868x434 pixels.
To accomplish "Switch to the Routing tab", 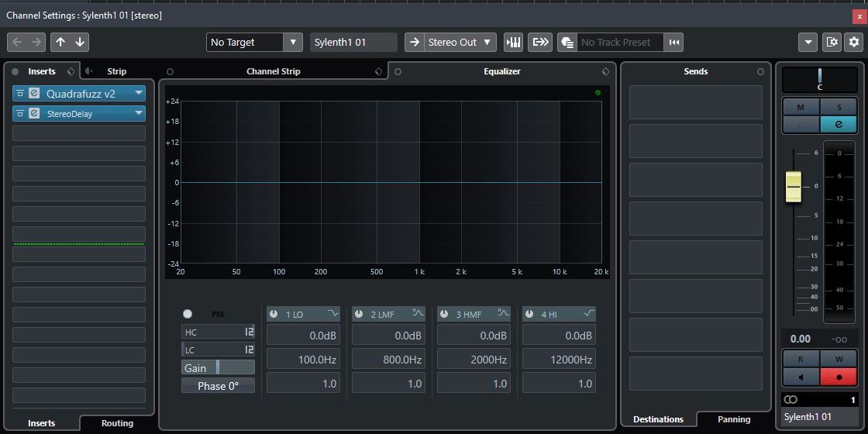I will [x=117, y=423].
